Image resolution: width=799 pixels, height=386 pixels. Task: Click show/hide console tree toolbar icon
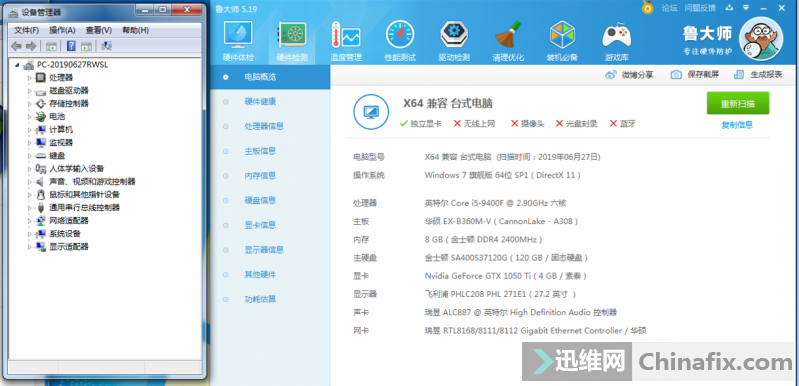[51, 46]
